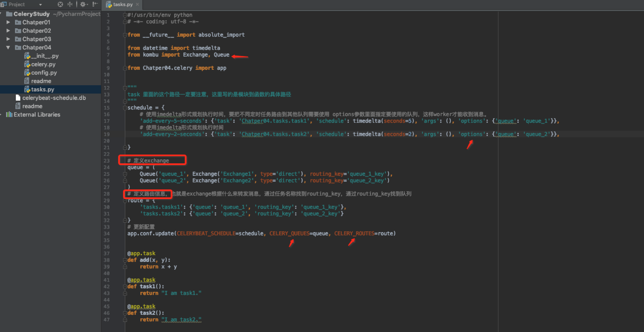644x332 pixels.
Task: Click 'Exchange1' string in queue definition
Action: (x=238, y=174)
